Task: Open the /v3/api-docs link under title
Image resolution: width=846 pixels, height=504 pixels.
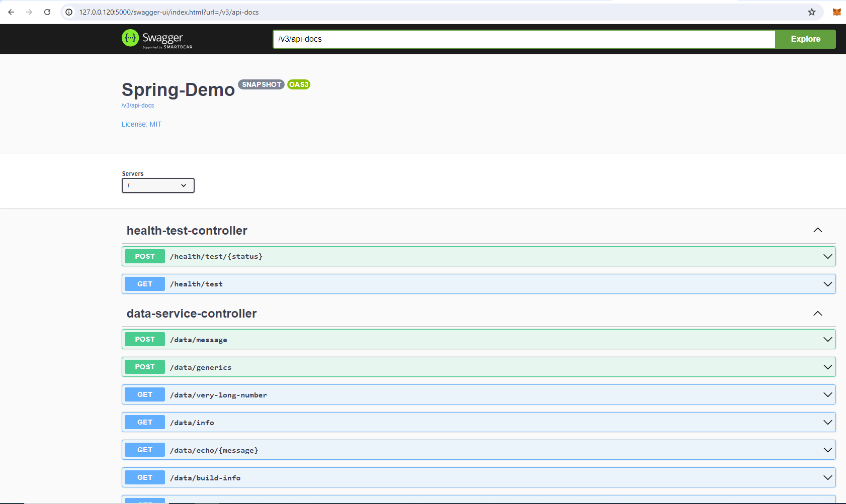Action: coord(138,106)
